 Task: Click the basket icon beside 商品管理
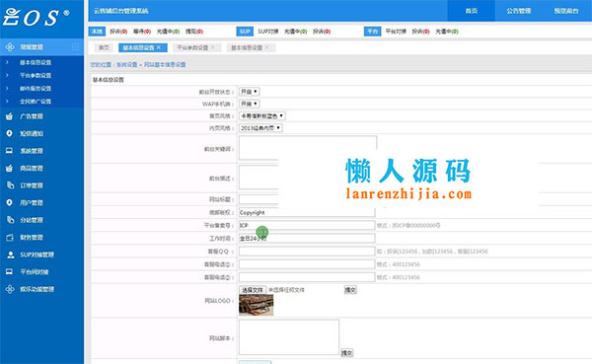10,168
